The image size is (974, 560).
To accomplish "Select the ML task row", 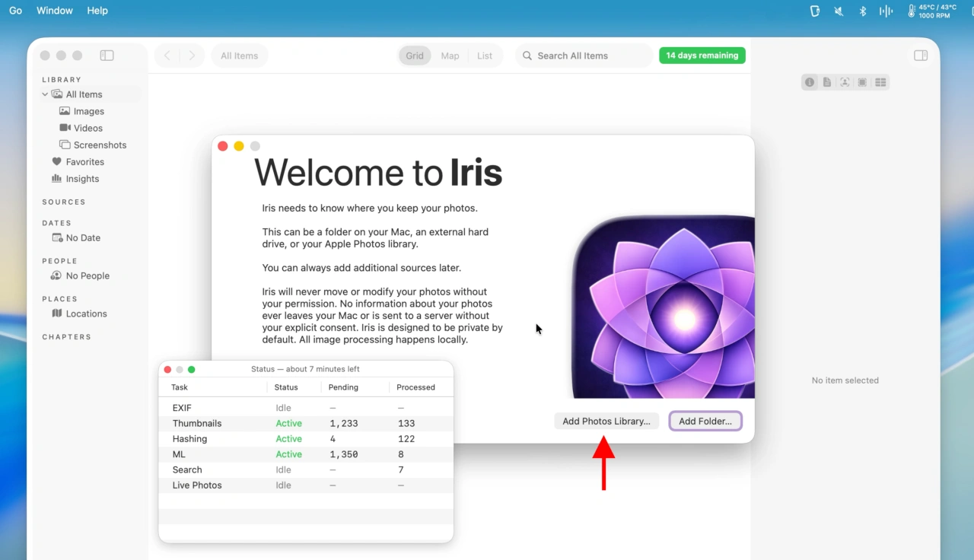I will tap(306, 454).
